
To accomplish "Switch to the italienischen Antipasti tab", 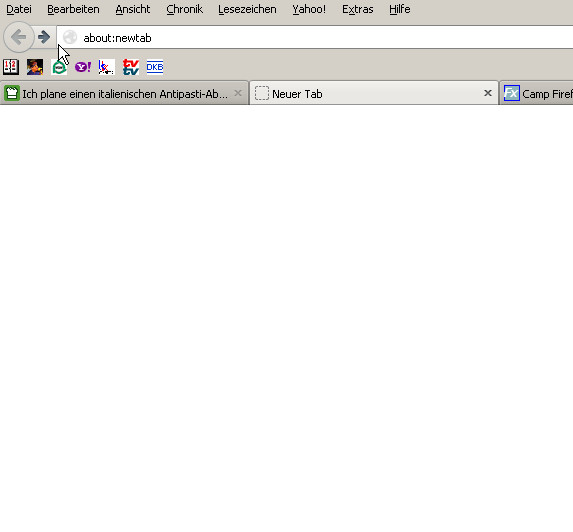I will (124, 94).
